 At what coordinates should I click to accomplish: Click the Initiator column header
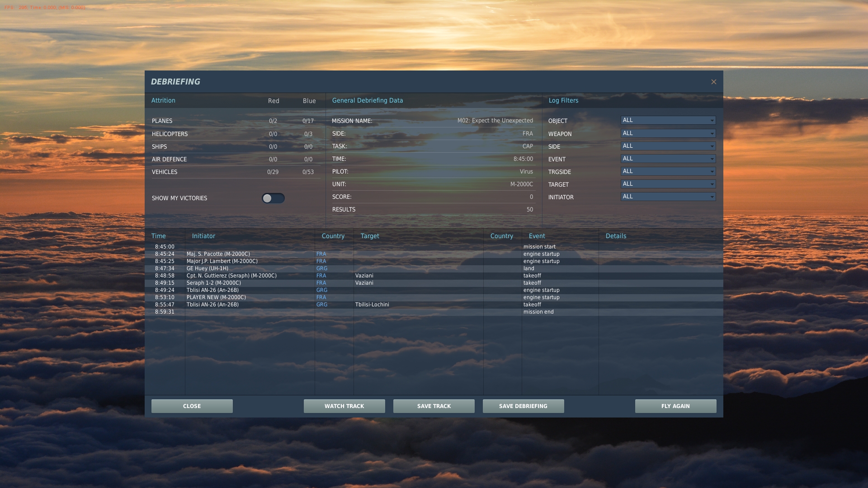(203, 236)
